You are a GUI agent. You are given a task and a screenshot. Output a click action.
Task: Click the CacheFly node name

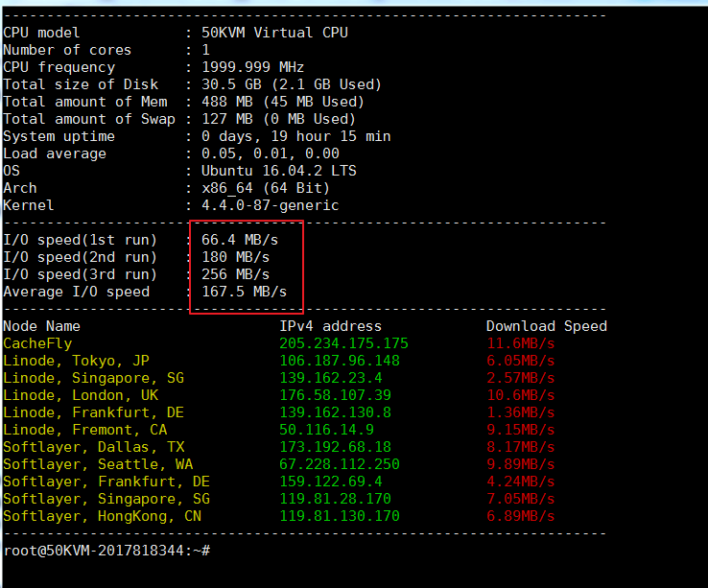[37, 343]
